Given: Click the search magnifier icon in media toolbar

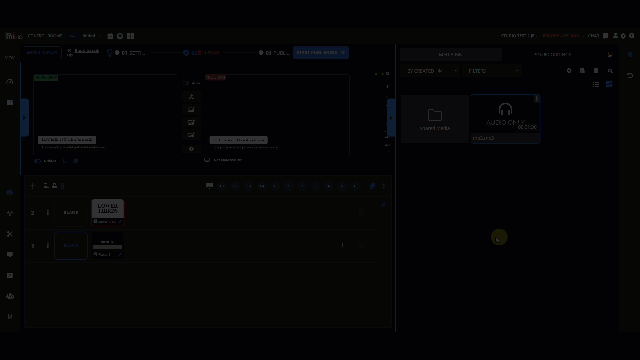Looking at the screenshot, I should tap(610, 71).
